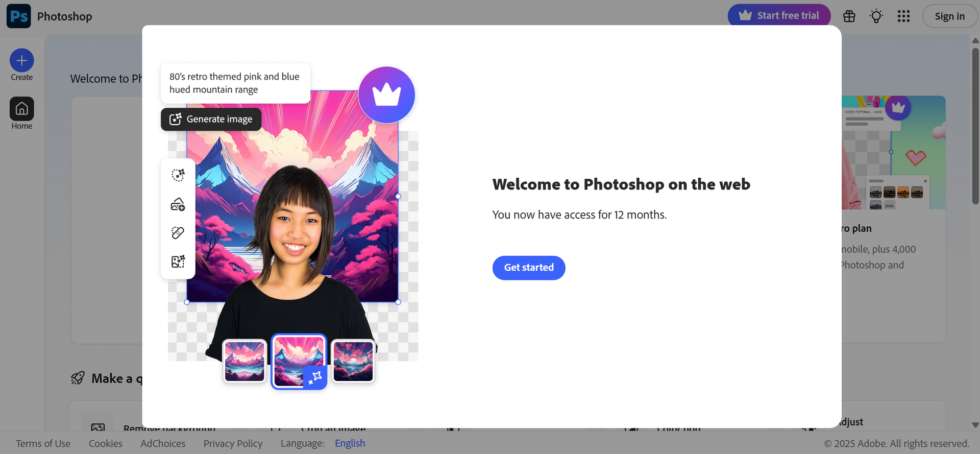
Task: Click the Sign in button
Action: 949,16
